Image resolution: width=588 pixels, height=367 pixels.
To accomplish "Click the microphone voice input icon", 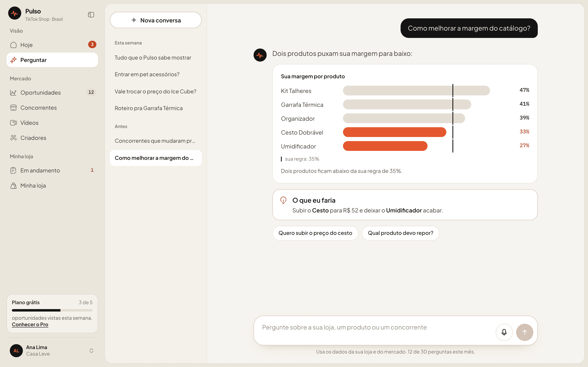I will [x=504, y=332].
